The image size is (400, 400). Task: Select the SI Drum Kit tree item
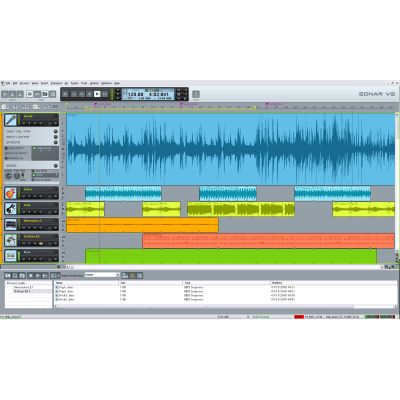tap(22, 291)
